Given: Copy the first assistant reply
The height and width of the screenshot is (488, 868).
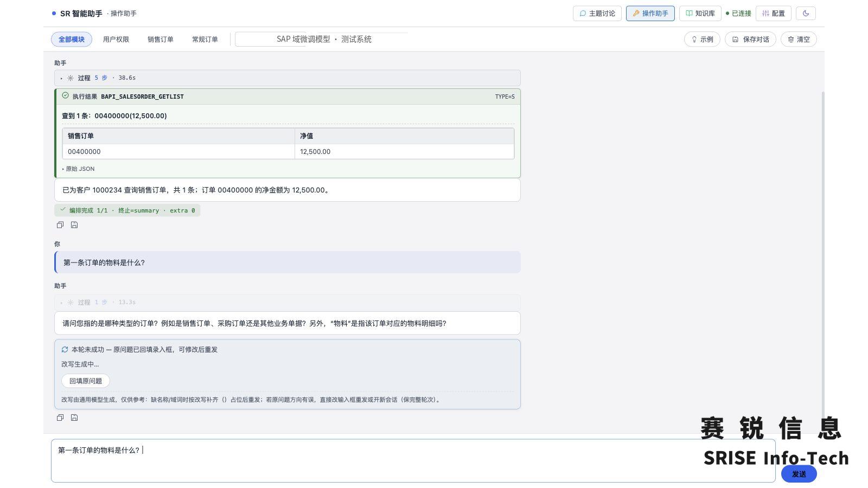Looking at the screenshot, I should [60, 225].
